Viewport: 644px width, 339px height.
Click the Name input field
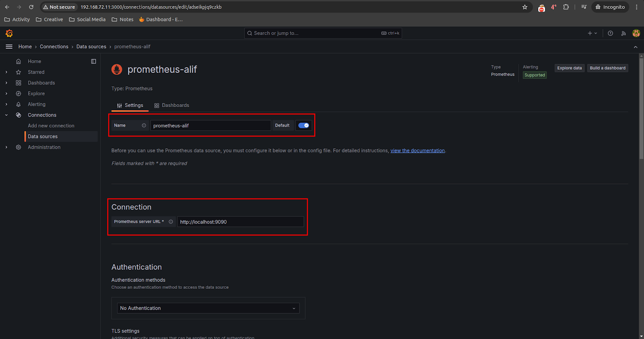tap(211, 125)
